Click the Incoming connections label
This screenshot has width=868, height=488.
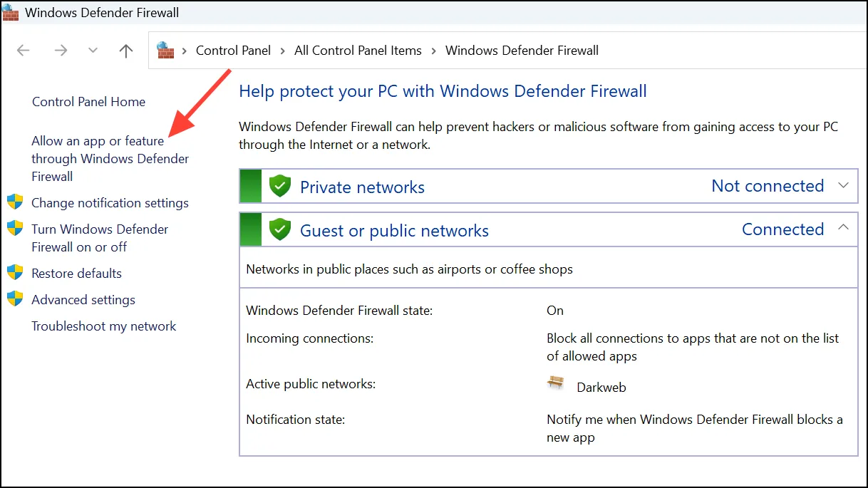[x=309, y=338]
